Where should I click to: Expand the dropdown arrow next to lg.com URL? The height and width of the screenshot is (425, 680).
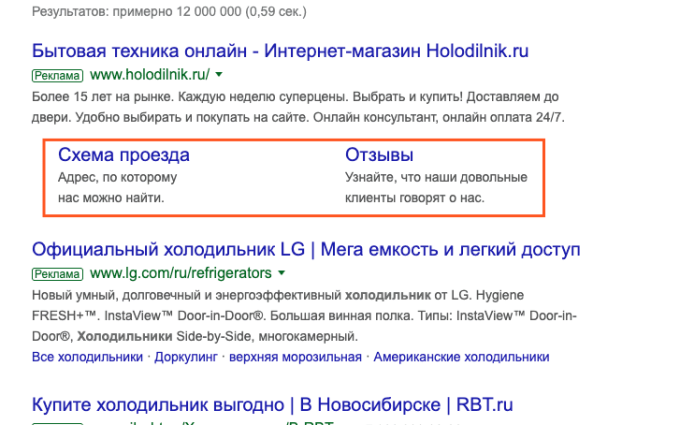pos(281,273)
